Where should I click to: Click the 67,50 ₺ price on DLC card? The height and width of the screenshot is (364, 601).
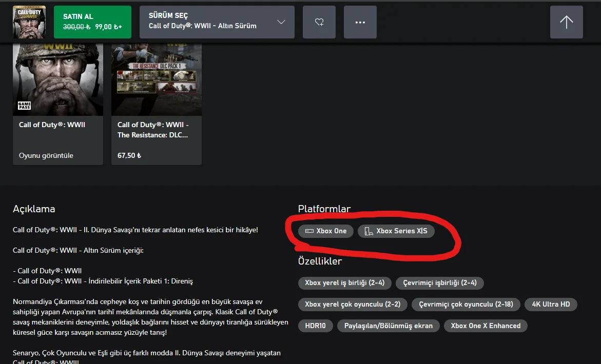coord(129,155)
